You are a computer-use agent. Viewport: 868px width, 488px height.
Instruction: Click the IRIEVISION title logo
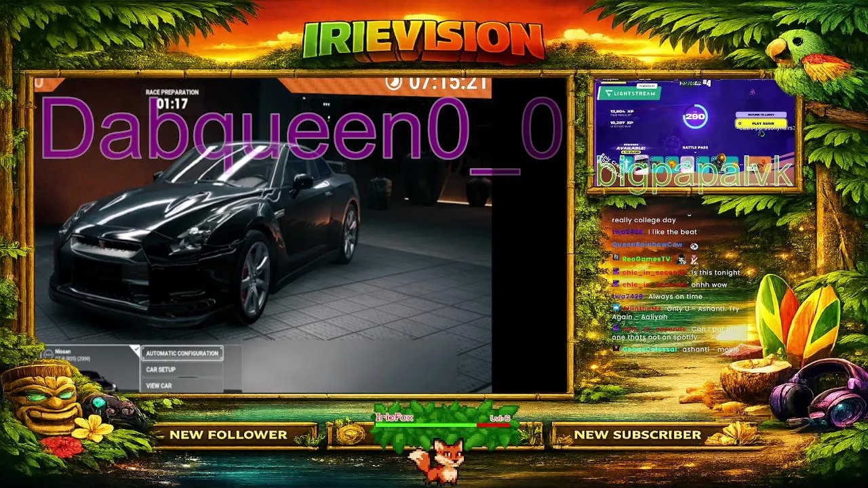pos(423,42)
